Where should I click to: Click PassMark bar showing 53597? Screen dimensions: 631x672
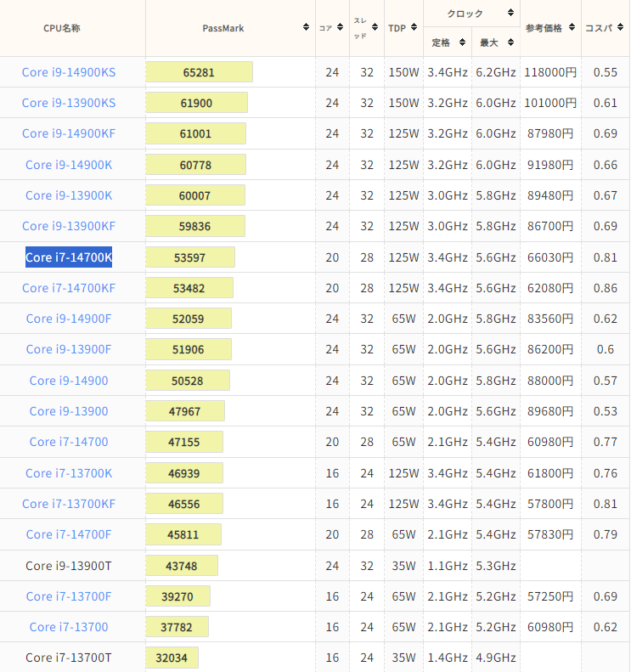coord(190,257)
